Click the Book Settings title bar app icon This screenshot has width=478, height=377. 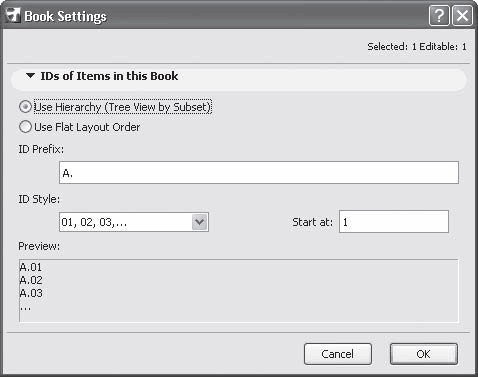pos(13,15)
